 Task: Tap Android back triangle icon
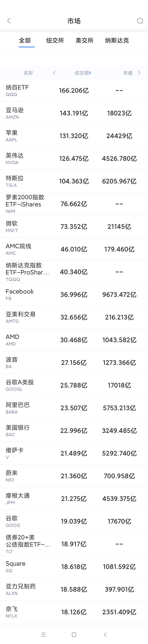click(105, 635)
